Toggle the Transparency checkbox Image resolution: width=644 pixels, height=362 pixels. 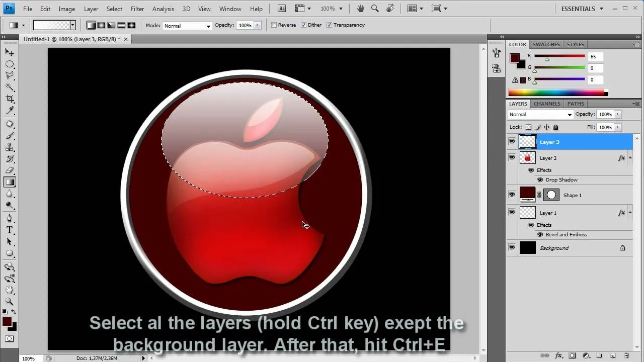pos(329,25)
